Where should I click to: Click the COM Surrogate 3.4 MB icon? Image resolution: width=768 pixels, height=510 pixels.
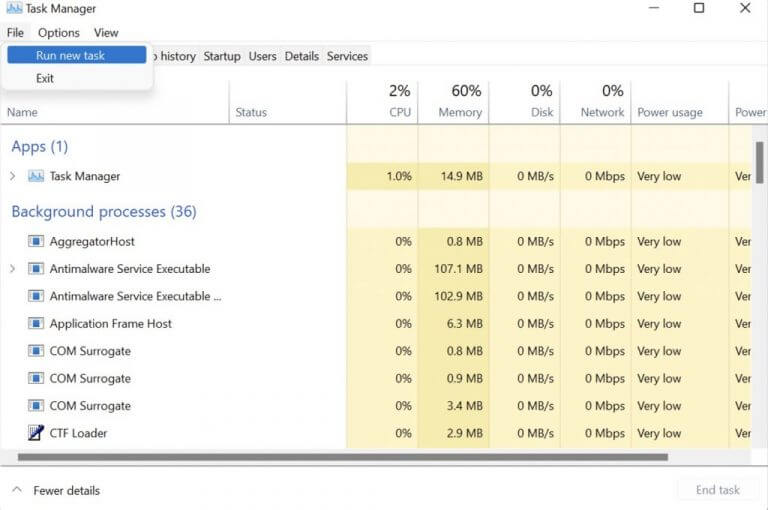coord(36,406)
